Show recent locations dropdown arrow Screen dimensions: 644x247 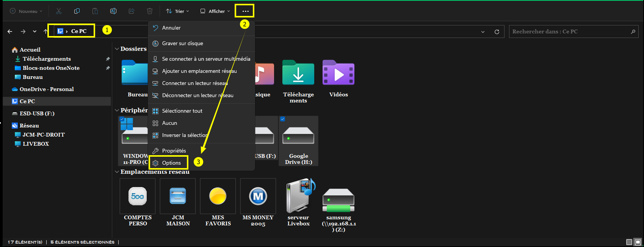[x=34, y=31]
